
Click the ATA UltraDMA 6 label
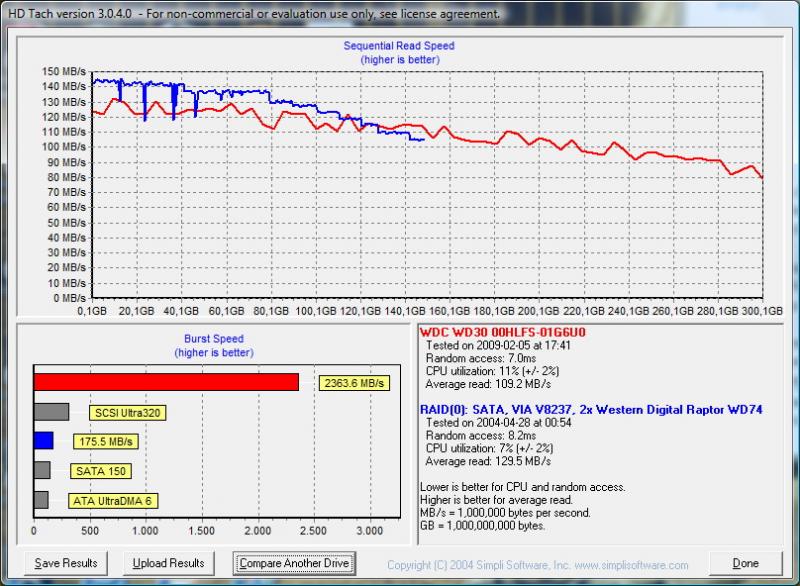pyautogui.click(x=113, y=501)
